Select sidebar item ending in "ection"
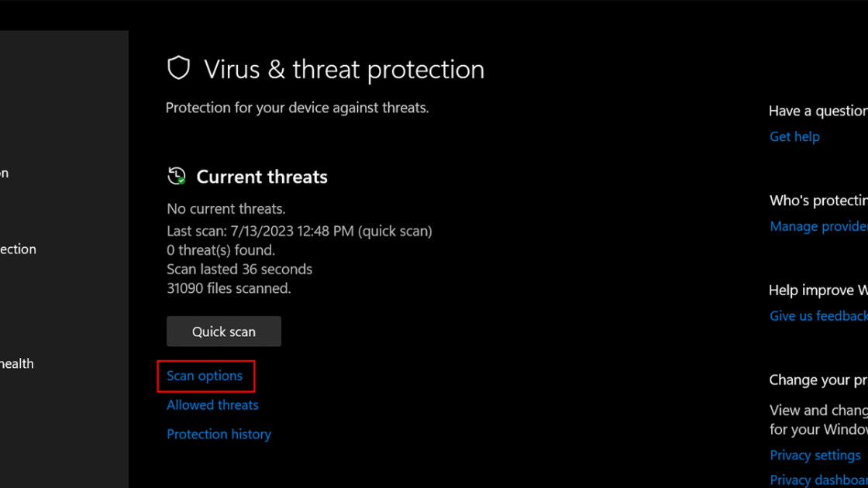This screenshot has height=488, width=868. click(19, 249)
